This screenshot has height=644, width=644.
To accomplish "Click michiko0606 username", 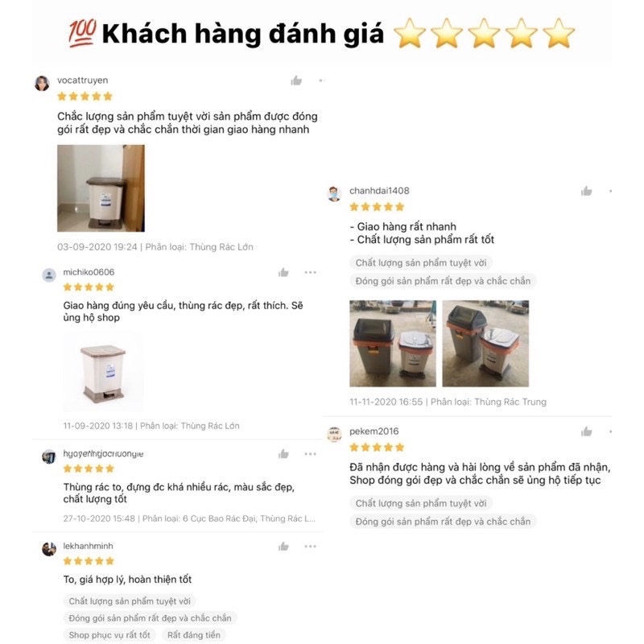I will [89, 272].
